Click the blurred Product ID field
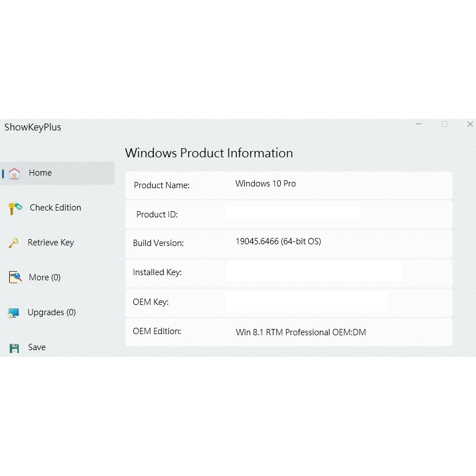This screenshot has width=476, height=476. (x=293, y=213)
